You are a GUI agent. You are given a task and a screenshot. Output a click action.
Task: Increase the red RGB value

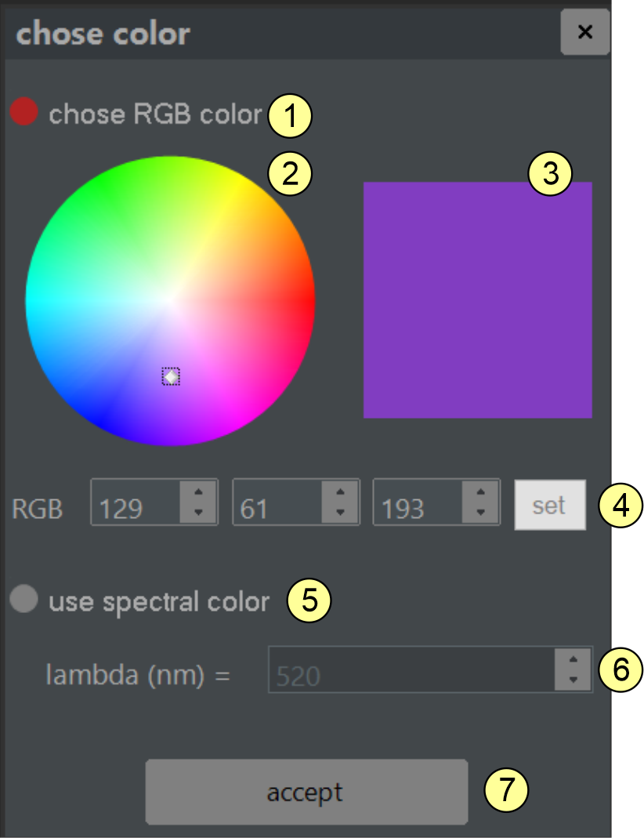tap(198, 492)
